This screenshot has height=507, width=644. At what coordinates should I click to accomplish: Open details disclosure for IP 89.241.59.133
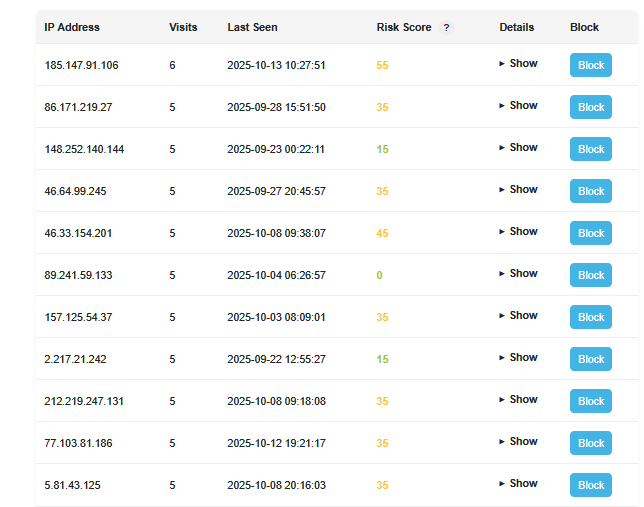coord(518,274)
